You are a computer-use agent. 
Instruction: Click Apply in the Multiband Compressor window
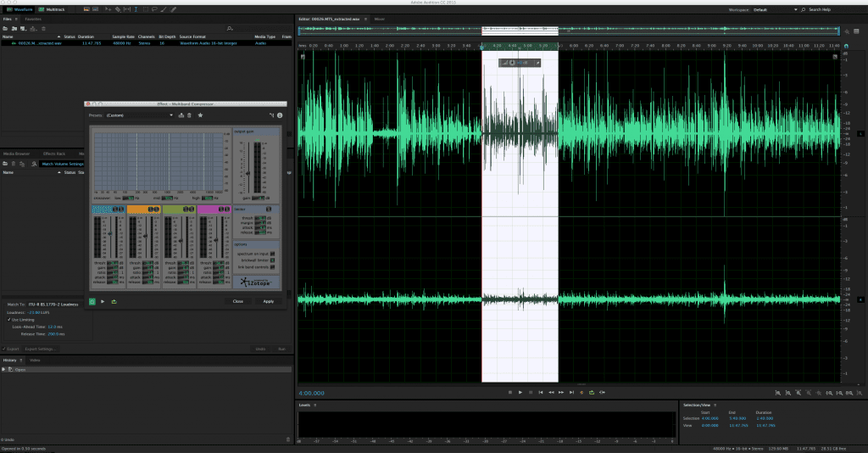(268, 301)
